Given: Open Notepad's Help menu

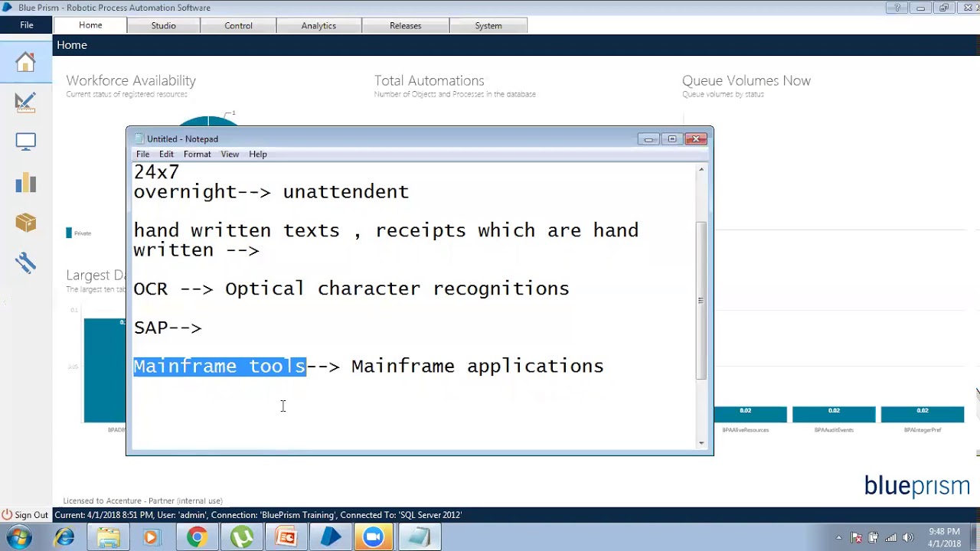Looking at the screenshot, I should [258, 155].
